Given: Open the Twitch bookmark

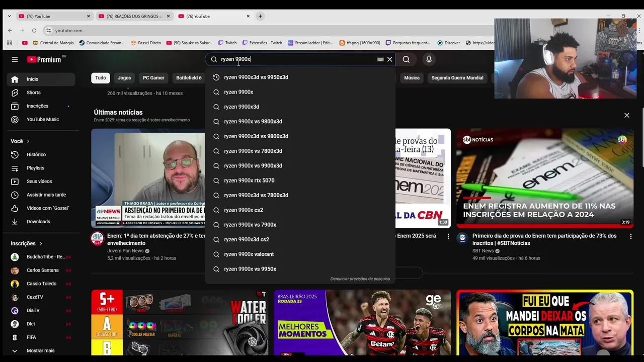Looking at the screenshot, I should (227, 43).
